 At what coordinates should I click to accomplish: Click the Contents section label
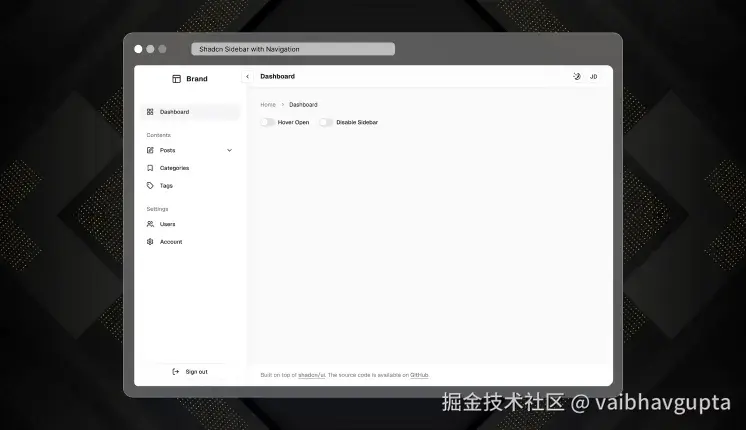[158, 135]
